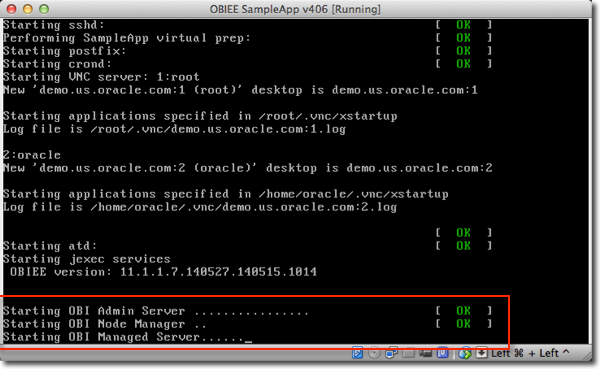Click the OBIEE version 11.1.1.7.140527.140515.1014 line
Screen dimensions: 600x369
tap(163, 272)
